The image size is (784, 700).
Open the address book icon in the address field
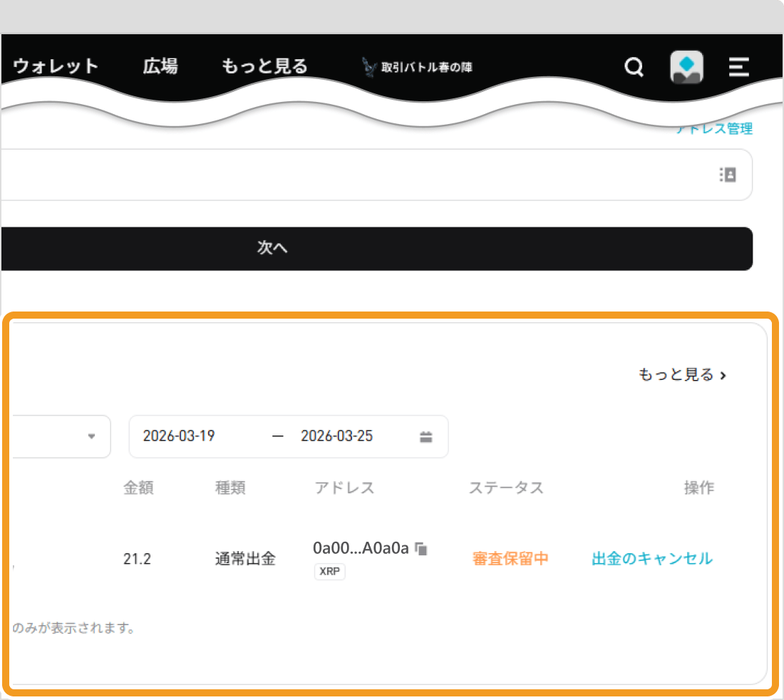point(728,174)
